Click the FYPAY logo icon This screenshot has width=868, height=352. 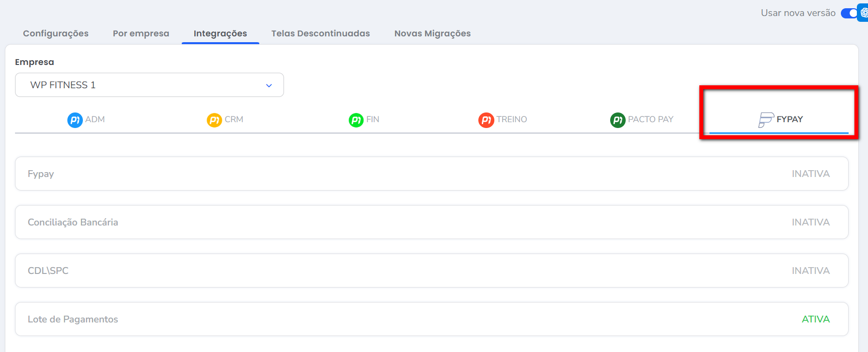point(766,120)
